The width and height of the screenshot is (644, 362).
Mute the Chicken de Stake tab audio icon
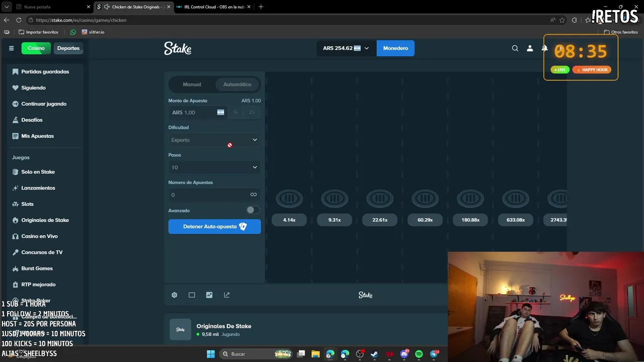click(x=107, y=7)
